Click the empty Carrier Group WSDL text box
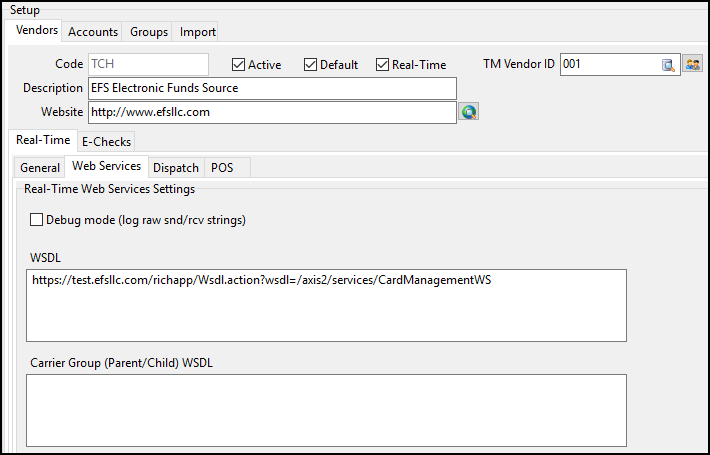 (x=326, y=411)
